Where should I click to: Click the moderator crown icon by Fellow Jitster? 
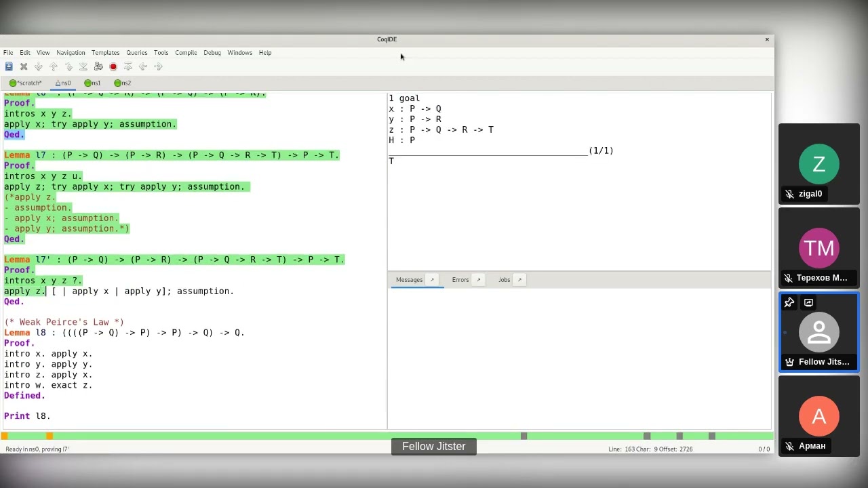point(789,362)
